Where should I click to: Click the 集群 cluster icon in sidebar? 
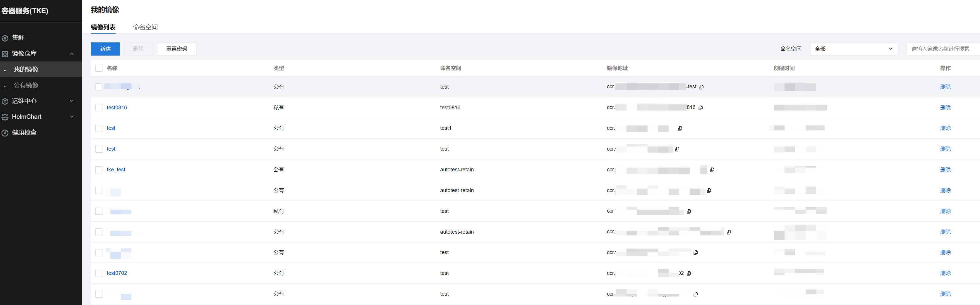point(5,38)
